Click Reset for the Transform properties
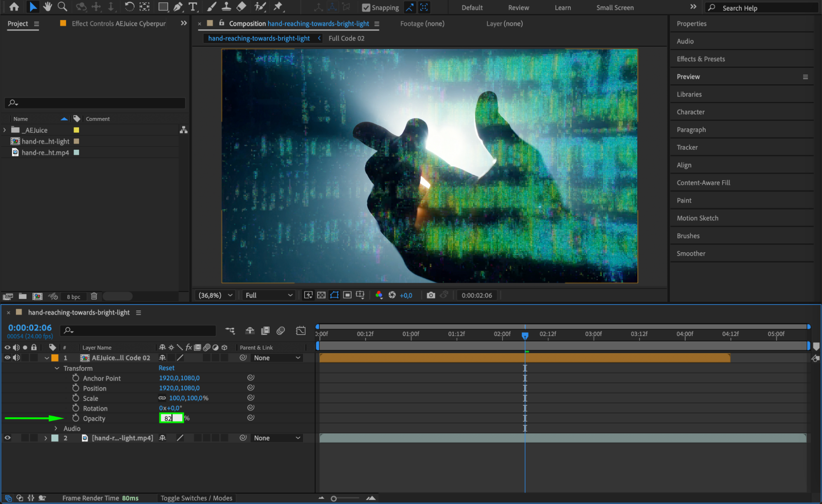 tap(167, 368)
